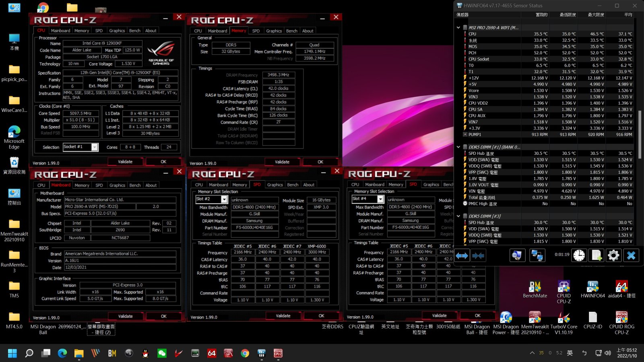Viewport: 644px width, 362px height.
Task: Click Validate in Slot #4 CPU-Z window
Action: click(439, 316)
